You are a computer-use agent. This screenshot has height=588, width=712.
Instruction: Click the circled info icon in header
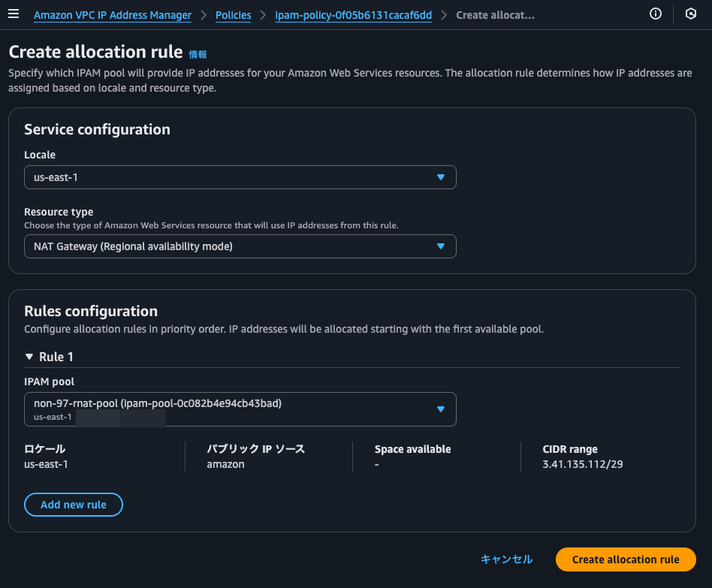pyautogui.click(x=656, y=14)
